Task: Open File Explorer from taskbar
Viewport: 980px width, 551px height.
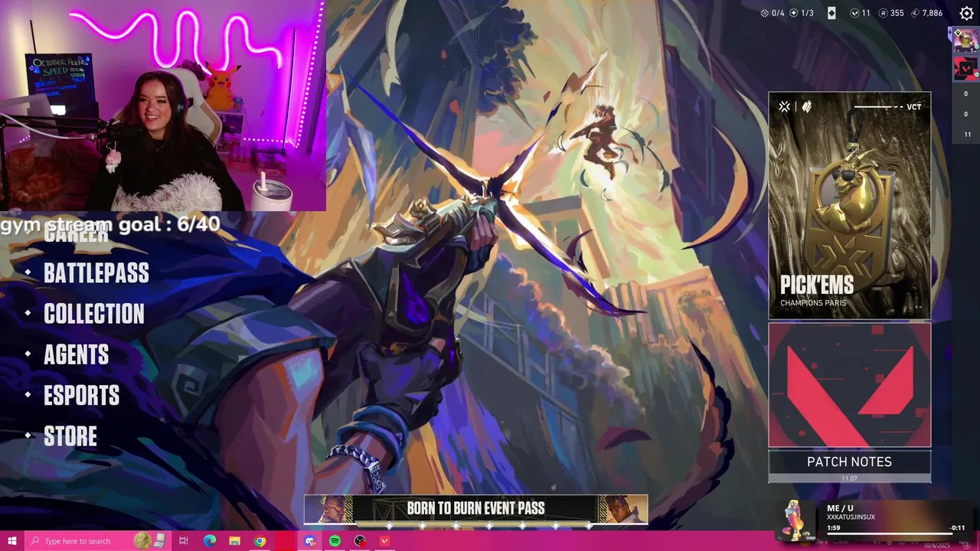Action: (x=235, y=541)
